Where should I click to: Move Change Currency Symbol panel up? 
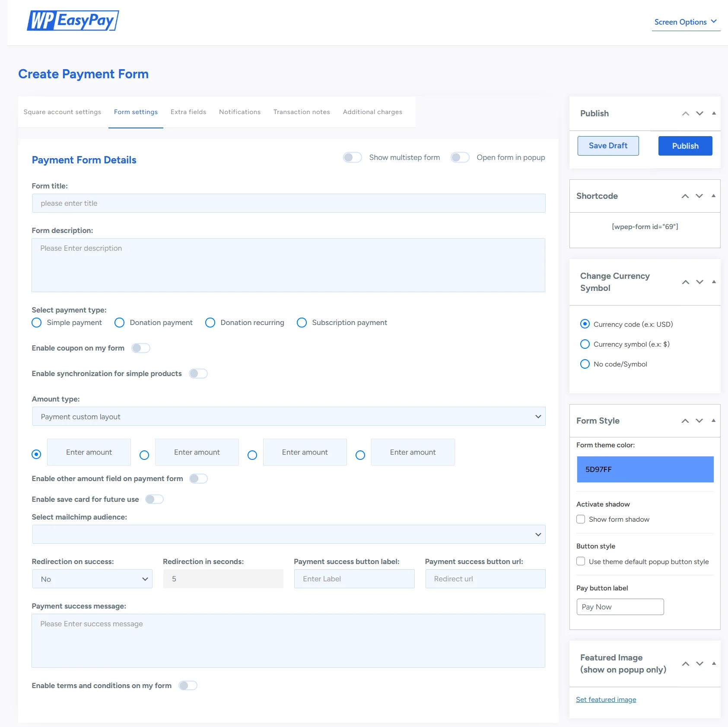click(685, 282)
